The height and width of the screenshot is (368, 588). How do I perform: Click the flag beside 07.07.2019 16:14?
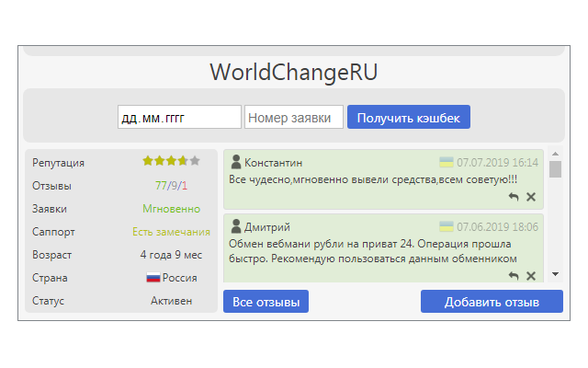click(447, 162)
